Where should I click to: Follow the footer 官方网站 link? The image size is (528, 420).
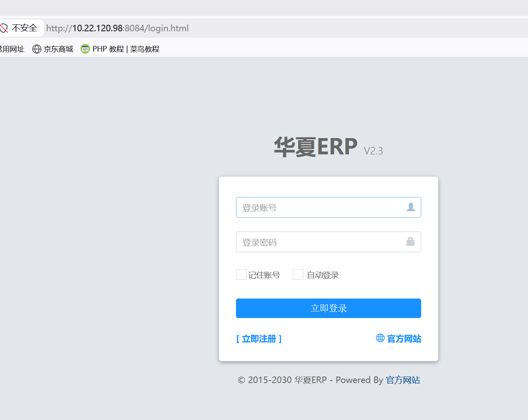point(403,380)
